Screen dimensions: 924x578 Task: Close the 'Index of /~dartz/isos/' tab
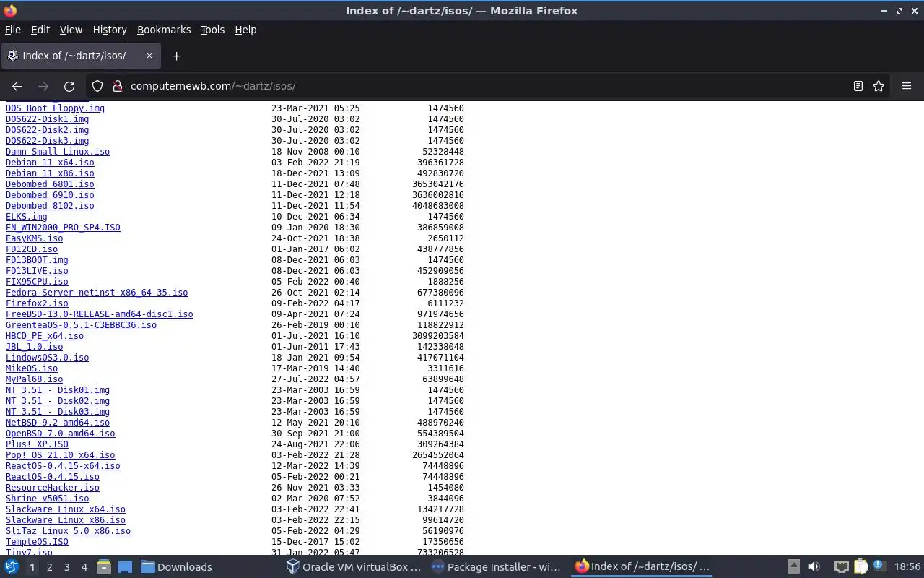point(149,56)
